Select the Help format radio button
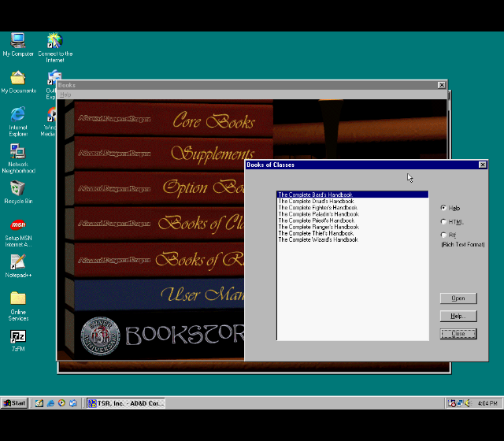Viewport: 504px width, 441px height. pos(444,208)
